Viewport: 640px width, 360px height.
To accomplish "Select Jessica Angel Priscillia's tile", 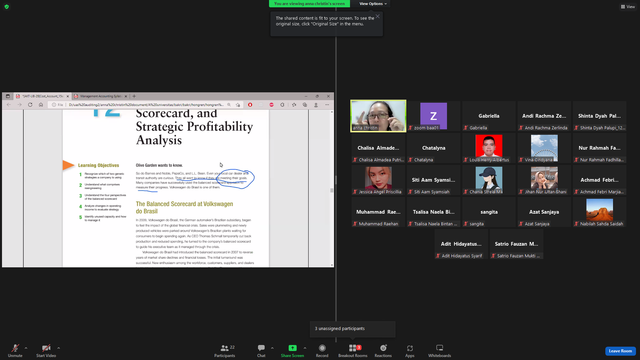I will click(378, 180).
